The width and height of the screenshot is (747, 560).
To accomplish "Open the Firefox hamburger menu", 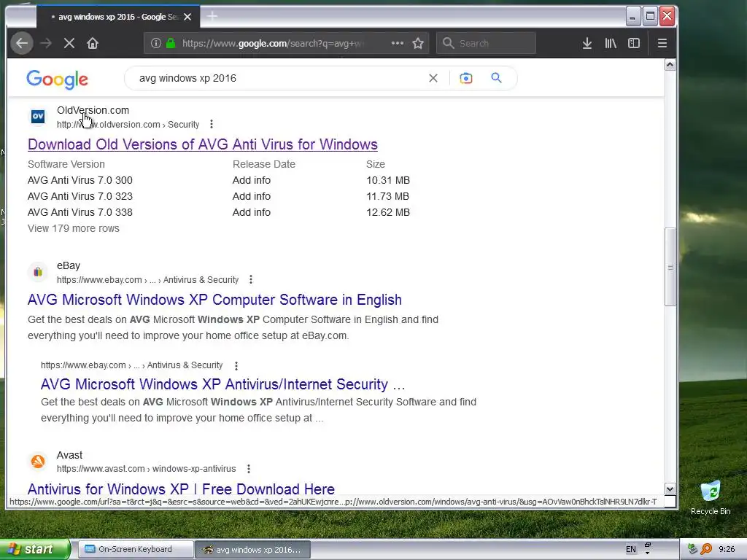I will coord(662,43).
